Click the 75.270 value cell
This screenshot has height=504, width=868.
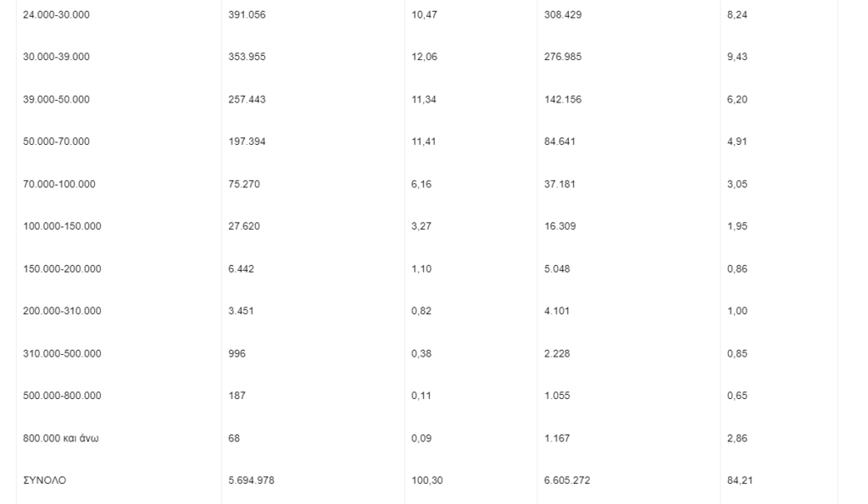pyautogui.click(x=244, y=184)
